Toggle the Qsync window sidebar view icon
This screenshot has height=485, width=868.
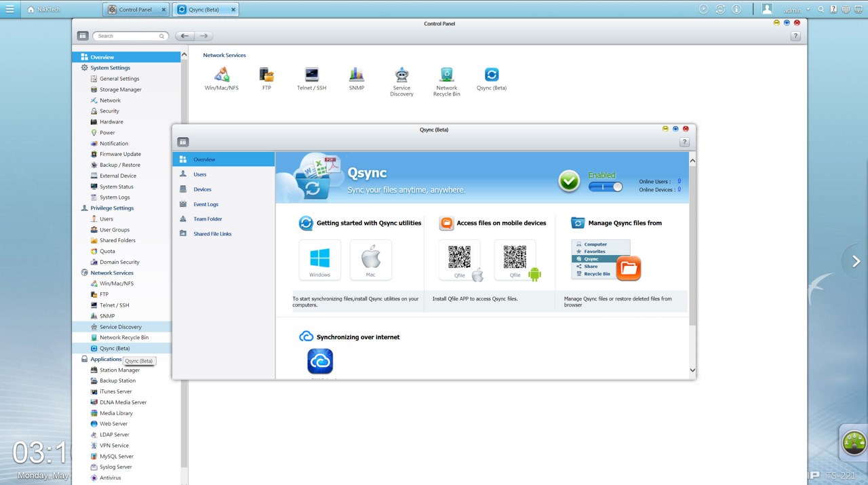pos(182,142)
